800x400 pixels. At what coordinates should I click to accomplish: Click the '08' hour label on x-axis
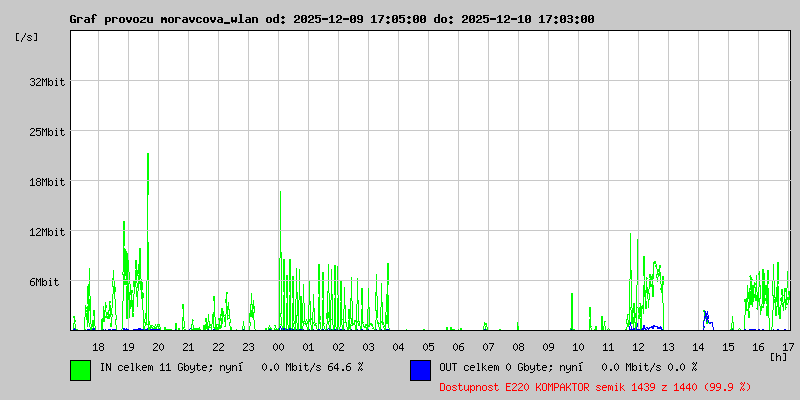pyautogui.click(x=518, y=347)
